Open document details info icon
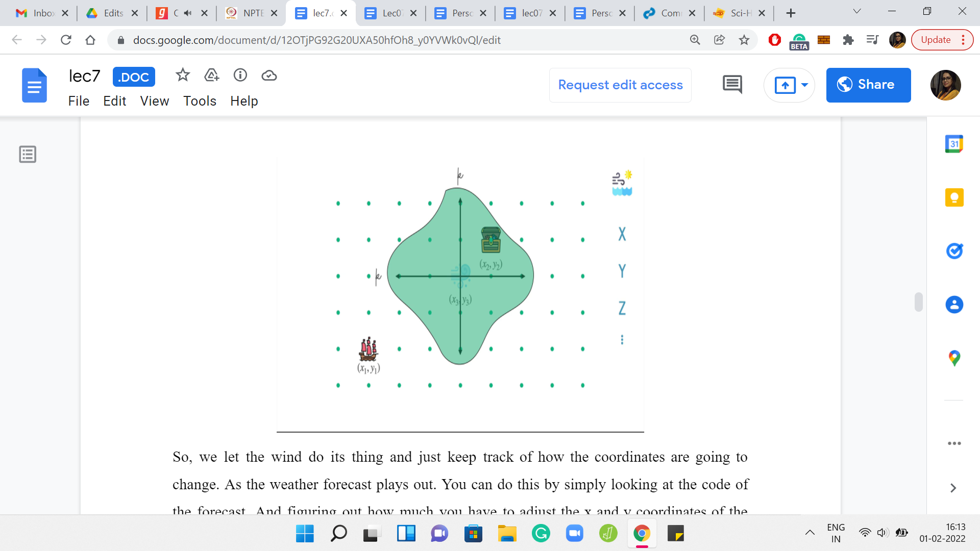This screenshot has height=551, width=980. 240,76
